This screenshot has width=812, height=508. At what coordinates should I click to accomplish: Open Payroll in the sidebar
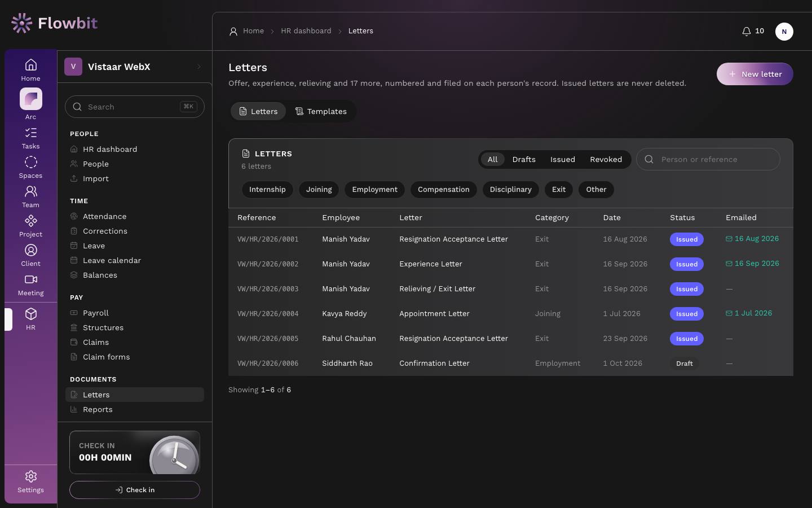(x=95, y=313)
